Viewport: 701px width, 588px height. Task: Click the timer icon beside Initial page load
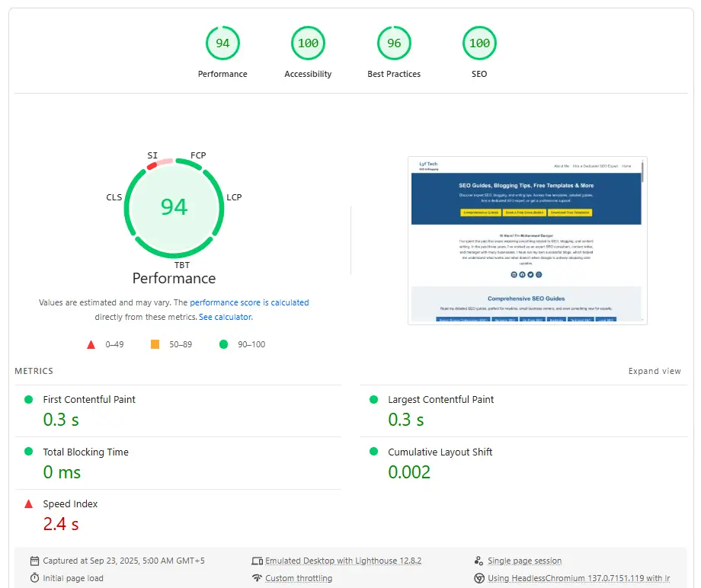pyautogui.click(x=34, y=578)
